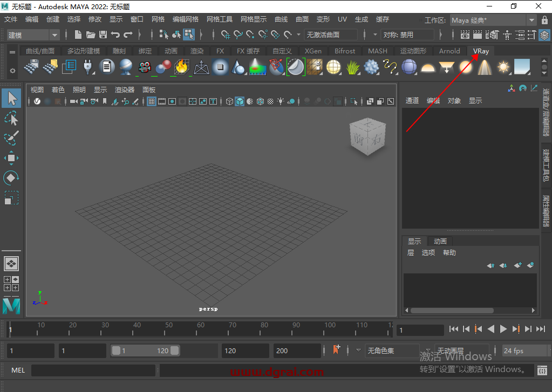552x392 pixels.
Task: Open the 窗口 menu
Action: point(136,19)
